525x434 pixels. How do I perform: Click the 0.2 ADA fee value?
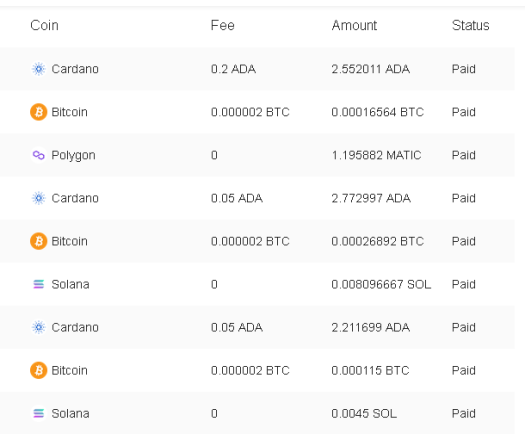point(233,69)
